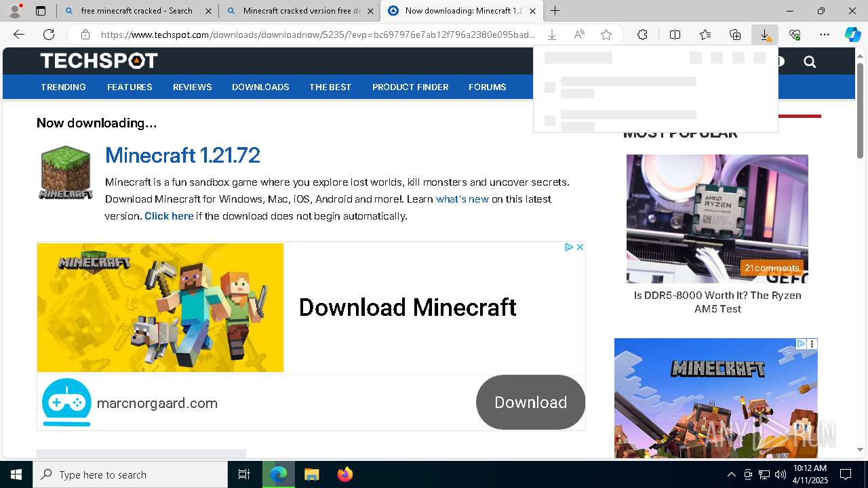The image size is (868, 488).
Task: Open Collections icon
Action: [735, 35]
